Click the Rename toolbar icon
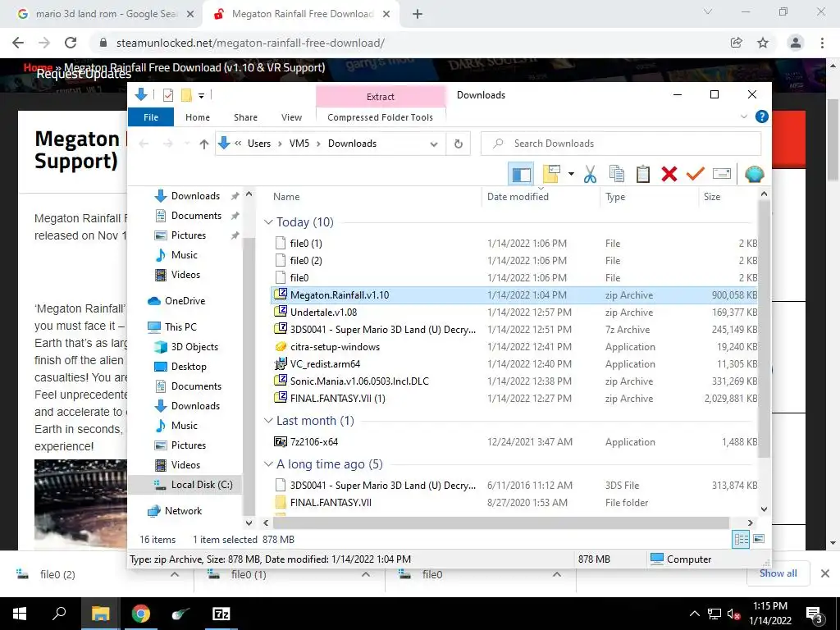Image resolution: width=840 pixels, height=630 pixels. 722,174
